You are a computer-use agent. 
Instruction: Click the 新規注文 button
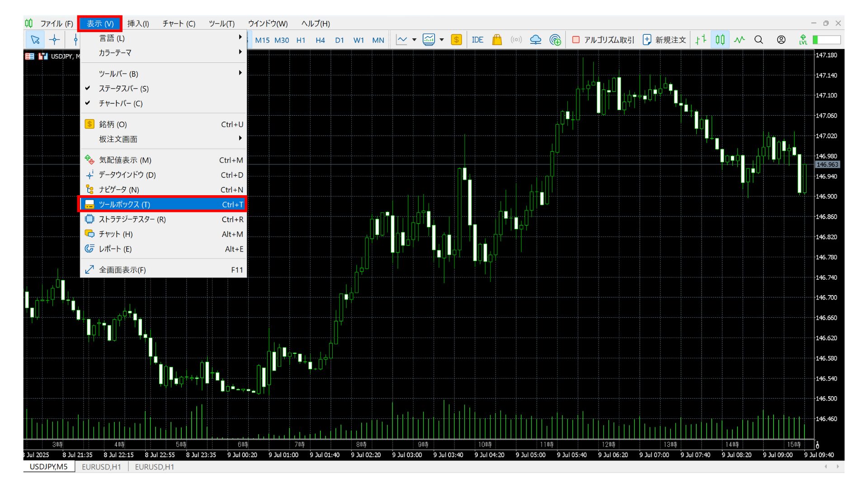pos(665,40)
